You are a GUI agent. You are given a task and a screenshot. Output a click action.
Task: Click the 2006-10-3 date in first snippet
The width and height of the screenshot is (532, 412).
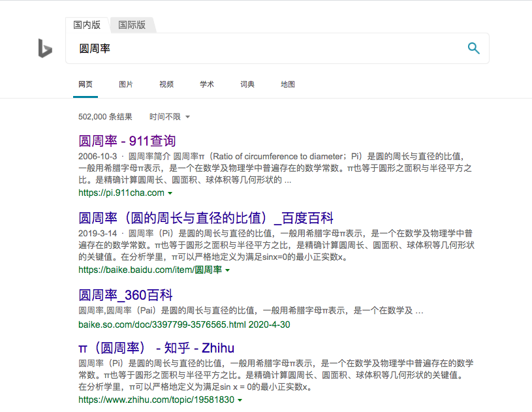coord(98,157)
